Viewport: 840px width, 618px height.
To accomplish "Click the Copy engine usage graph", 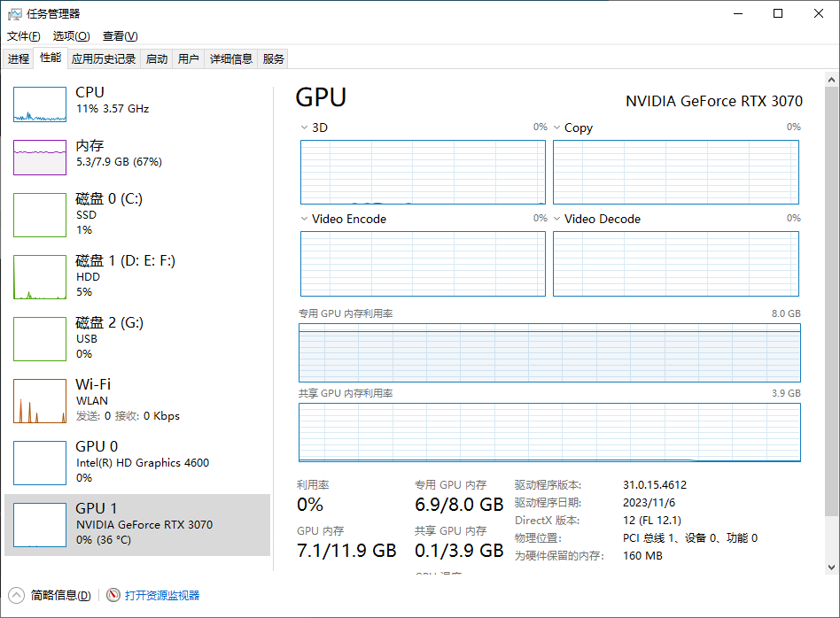I will tap(675, 173).
